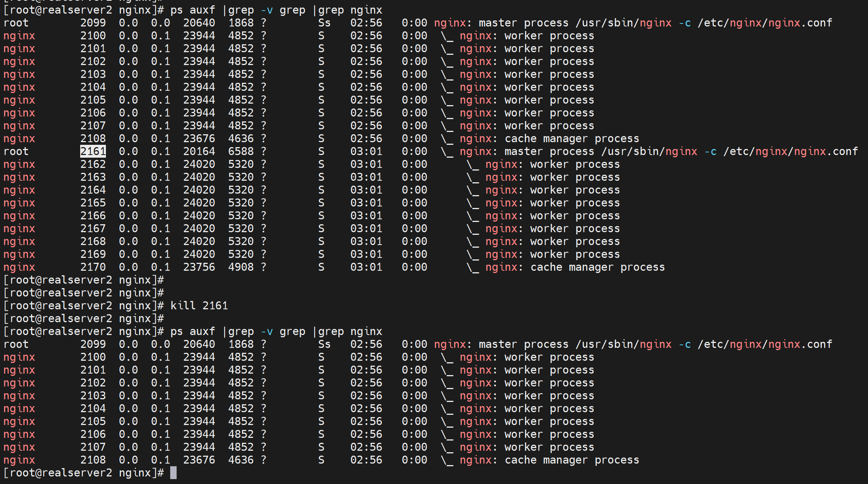Click the 'kill 2161' command text

point(199,306)
